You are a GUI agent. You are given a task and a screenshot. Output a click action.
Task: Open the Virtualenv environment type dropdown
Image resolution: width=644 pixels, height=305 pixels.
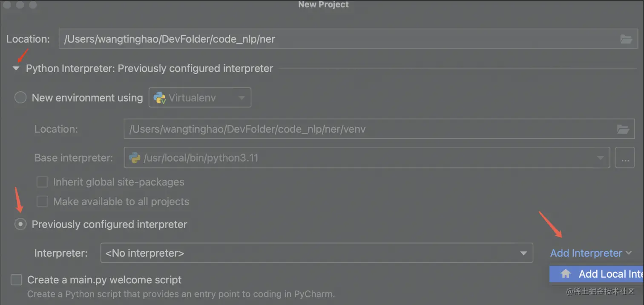(x=243, y=97)
